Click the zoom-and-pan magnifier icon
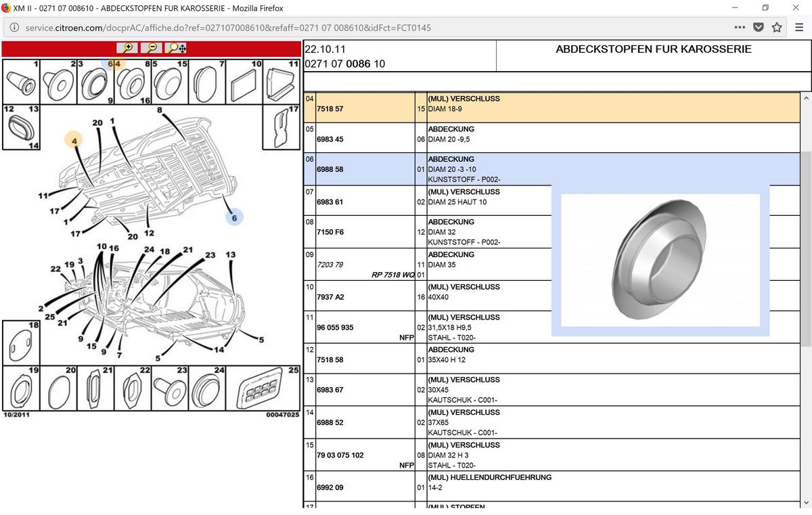 (x=177, y=48)
